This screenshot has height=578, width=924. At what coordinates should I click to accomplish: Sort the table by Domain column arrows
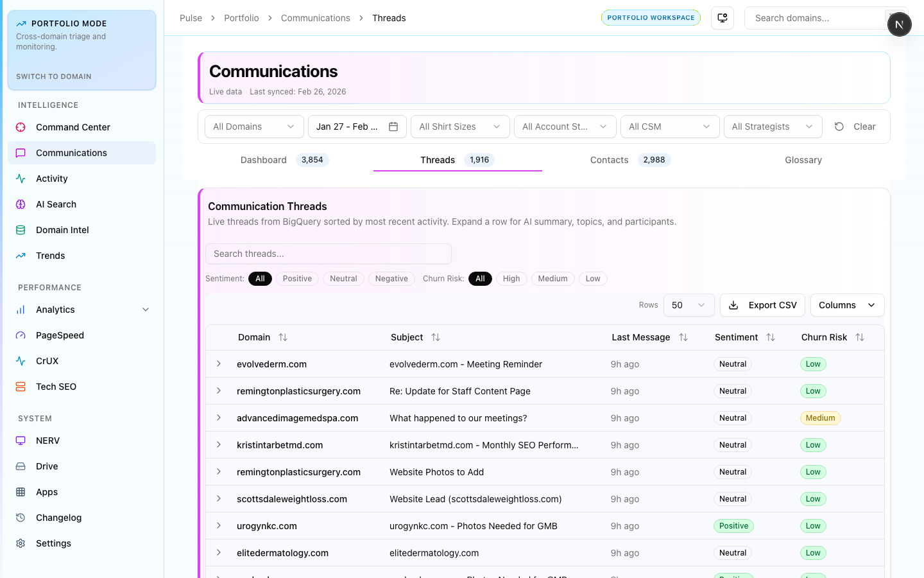283,337
